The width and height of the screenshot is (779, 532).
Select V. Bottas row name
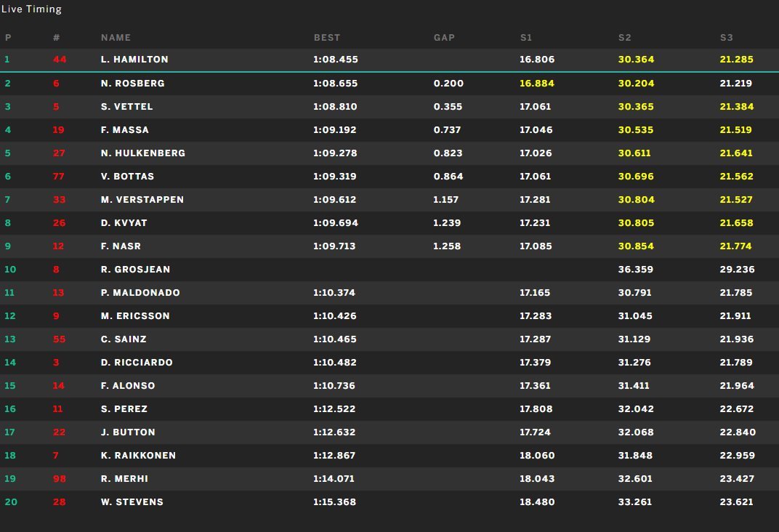127,177
